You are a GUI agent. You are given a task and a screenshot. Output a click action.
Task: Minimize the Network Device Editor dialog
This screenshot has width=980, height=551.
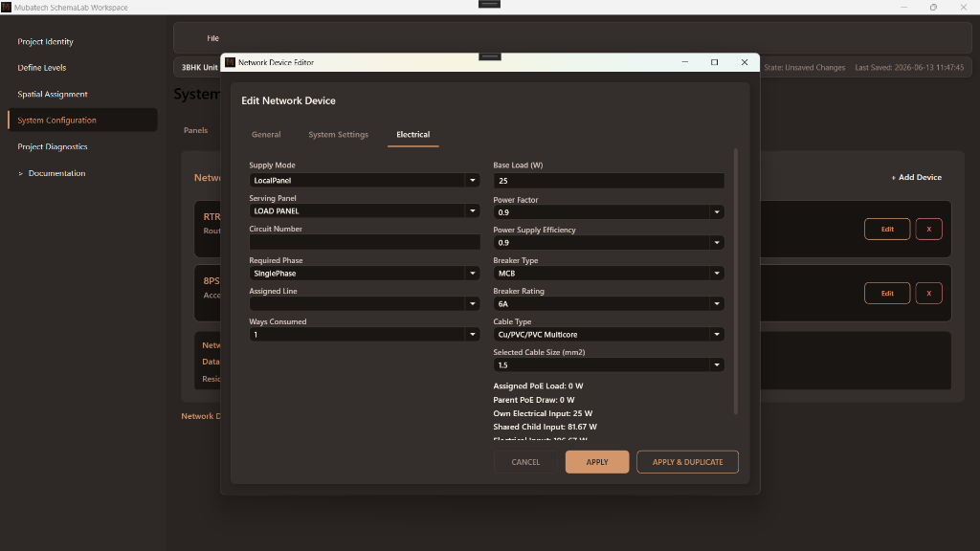click(x=685, y=62)
